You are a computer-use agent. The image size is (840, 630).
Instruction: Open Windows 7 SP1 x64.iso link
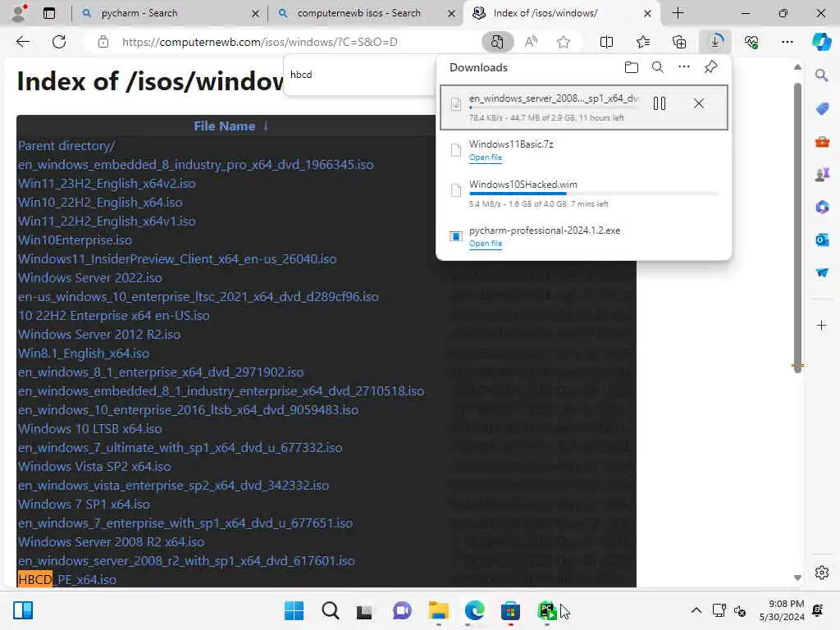click(x=84, y=504)
